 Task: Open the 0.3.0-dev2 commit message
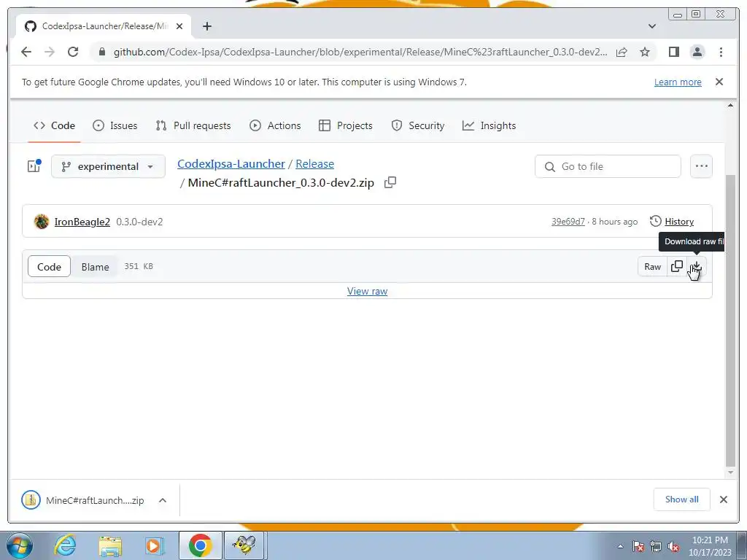click(x=139, y=222)
